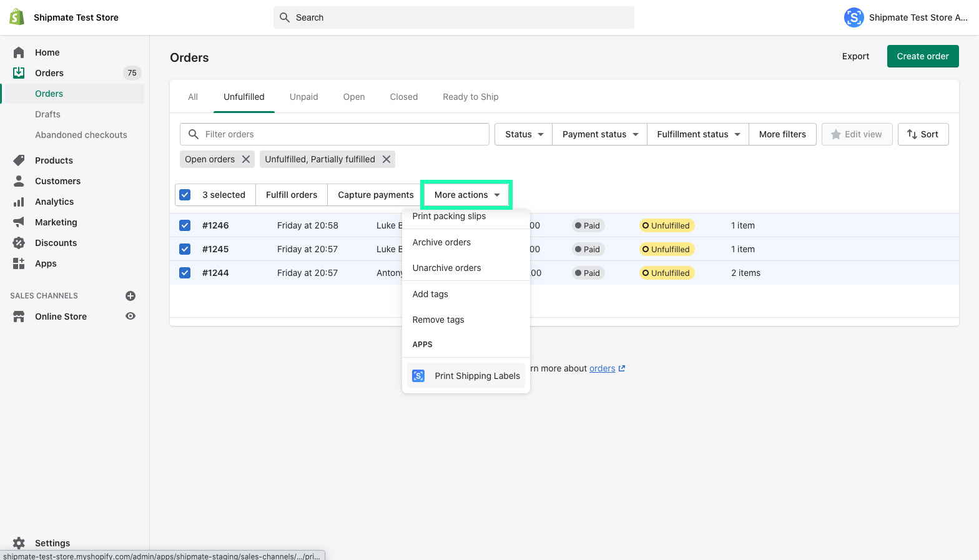Open order #1246 link
Viewport: 979px width, 560px height.
[x=215, y=225]
